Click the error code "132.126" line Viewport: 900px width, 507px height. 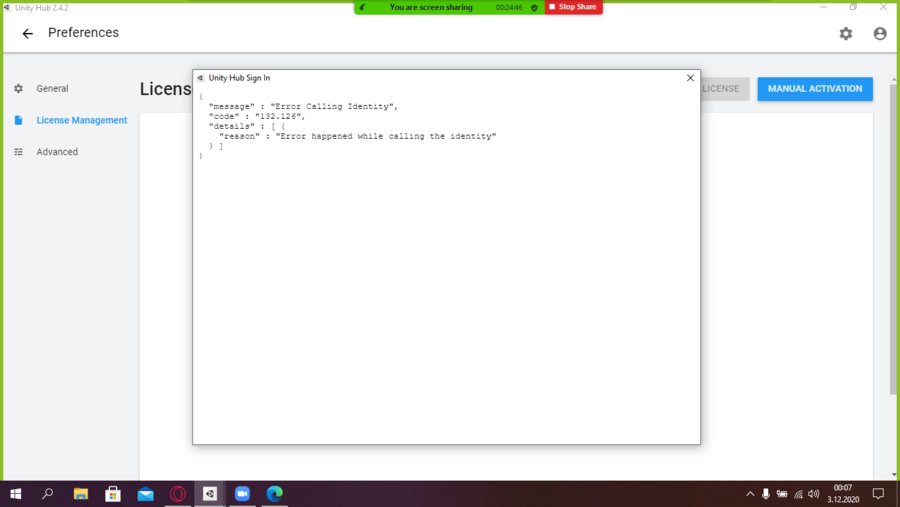coord(257,116)
